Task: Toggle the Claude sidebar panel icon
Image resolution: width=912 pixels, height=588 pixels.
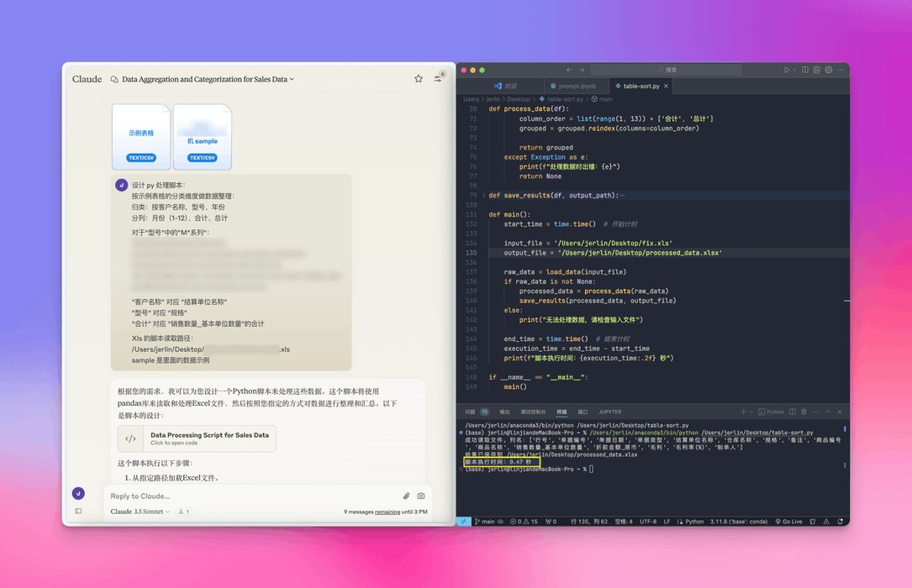Action: 78,512
